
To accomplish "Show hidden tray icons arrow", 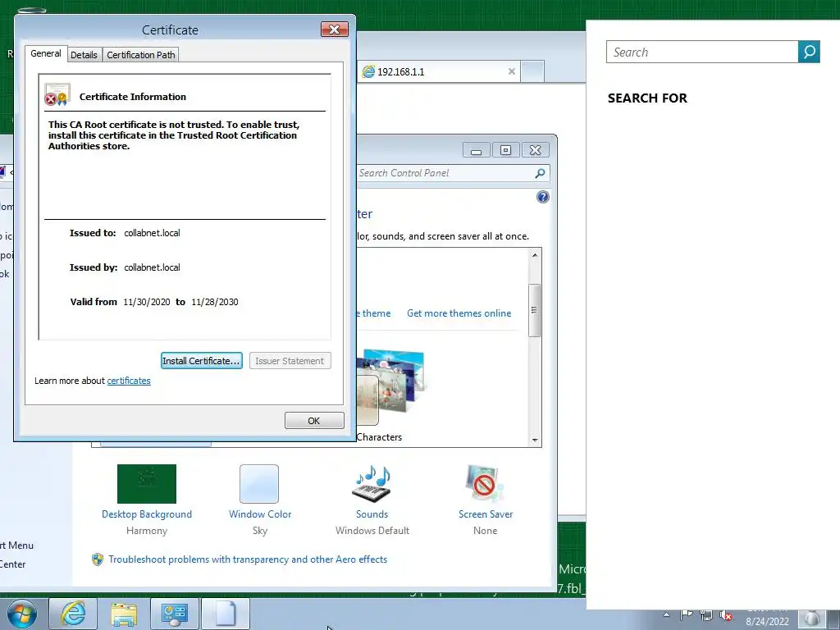I will [666, 615].
